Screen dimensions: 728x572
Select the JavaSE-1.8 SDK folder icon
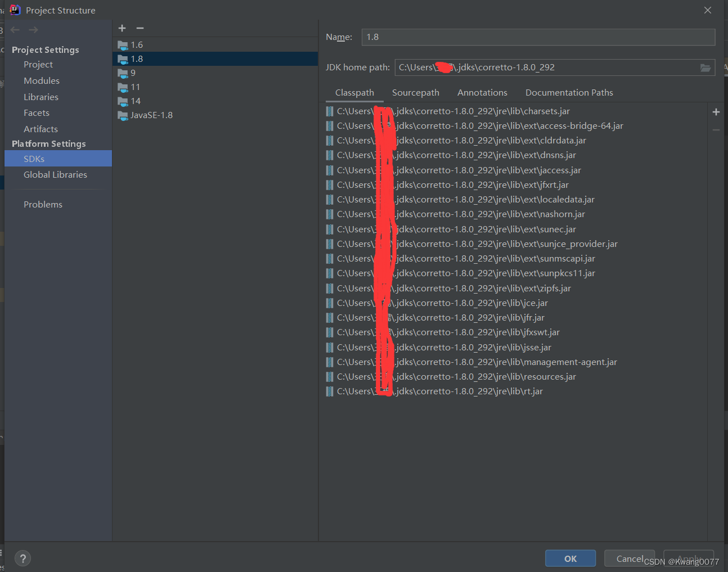click(x=123, y=115)
